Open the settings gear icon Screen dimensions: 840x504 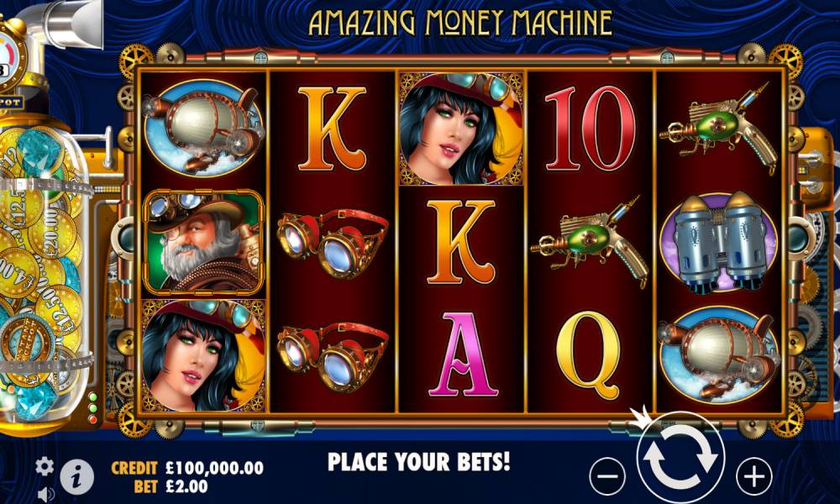[45, 466]
